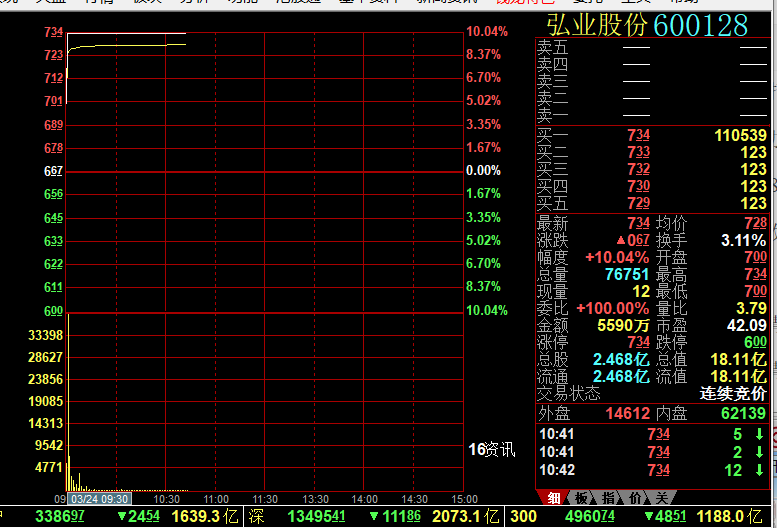Click the 667 previous close axis label
Screen dimensions: 777x528
pos(54,171)
